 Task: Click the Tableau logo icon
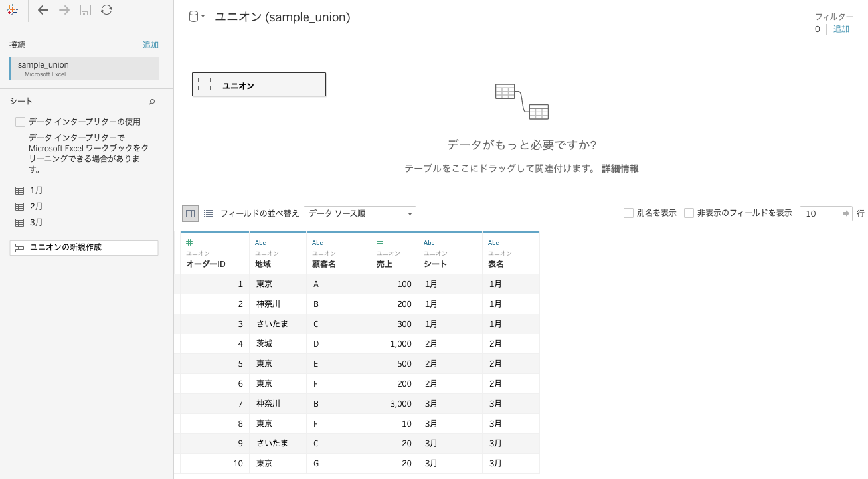pyautogui.click(x=12, y=10)
